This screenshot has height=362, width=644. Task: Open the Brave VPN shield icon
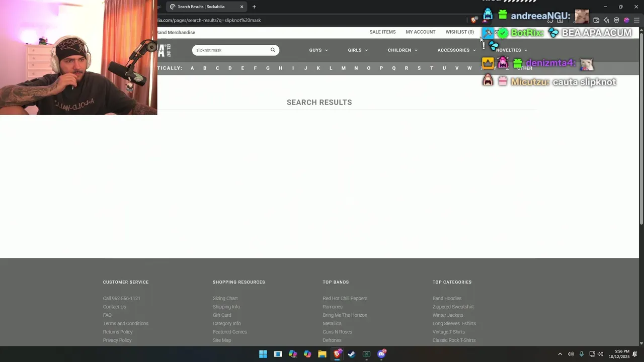(616, 20)
